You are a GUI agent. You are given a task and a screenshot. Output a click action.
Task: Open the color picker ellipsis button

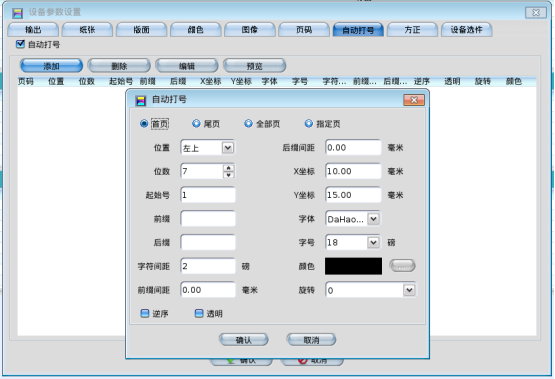(402, 265)
